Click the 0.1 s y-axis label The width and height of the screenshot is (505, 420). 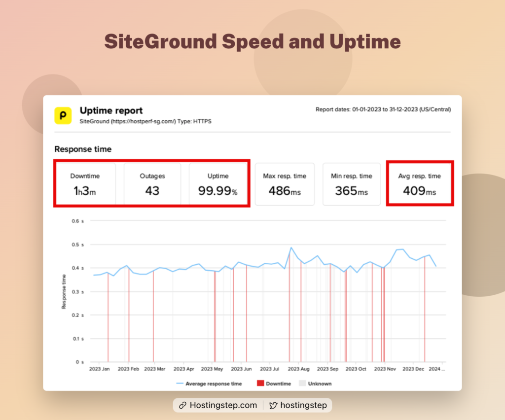click(x=77, y=339)
